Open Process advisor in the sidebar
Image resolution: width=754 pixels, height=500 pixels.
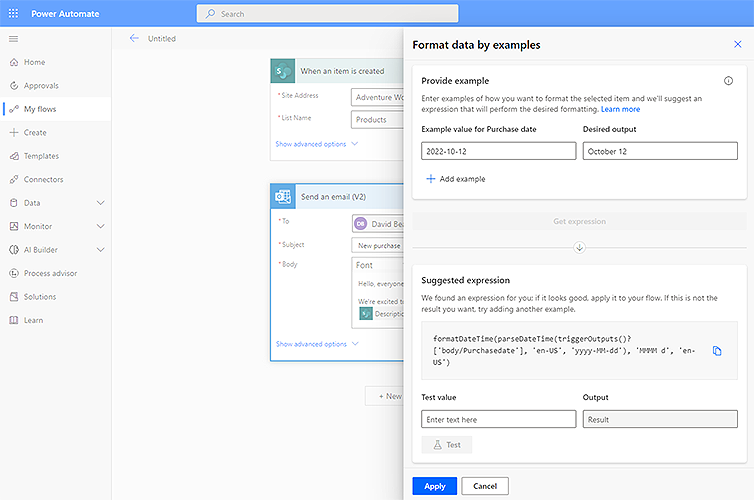click(x=55, y=273)
